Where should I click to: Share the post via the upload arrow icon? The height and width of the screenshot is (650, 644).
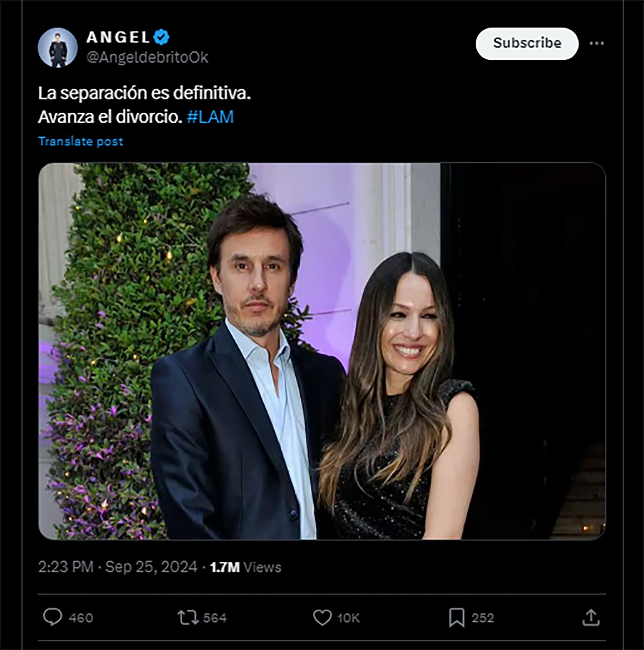tap(591, 617)
